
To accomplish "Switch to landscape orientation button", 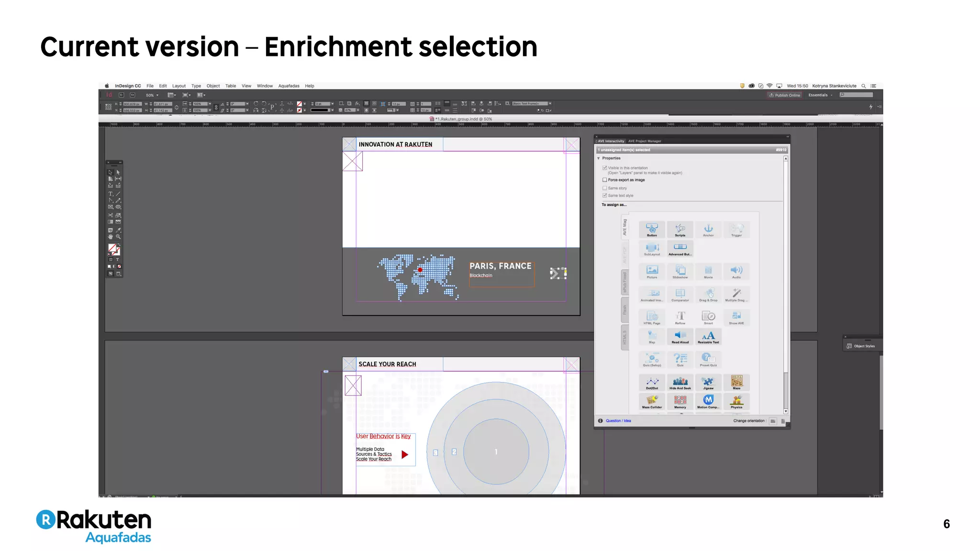I will 773,421.
